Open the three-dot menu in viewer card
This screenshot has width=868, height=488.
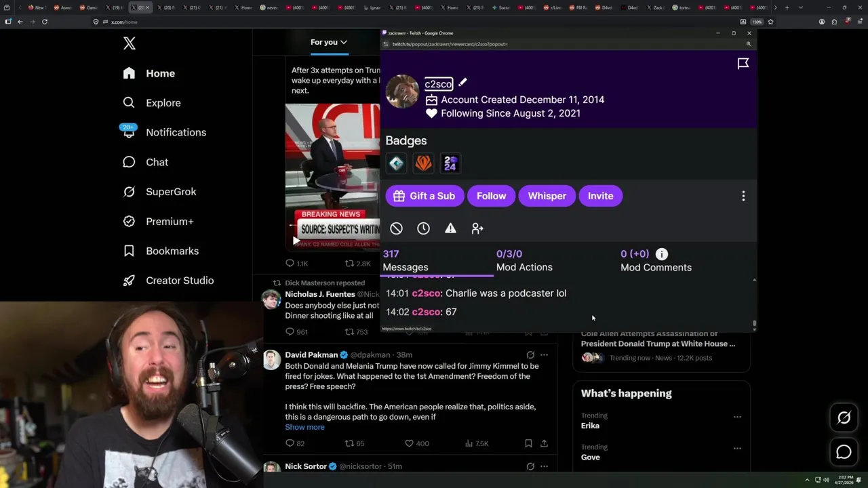(743, 196)
